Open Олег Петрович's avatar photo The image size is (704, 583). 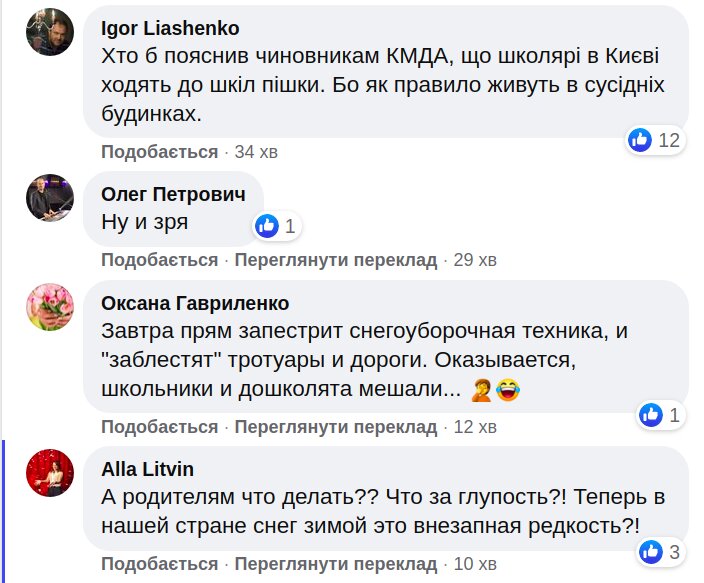[50, 195]
